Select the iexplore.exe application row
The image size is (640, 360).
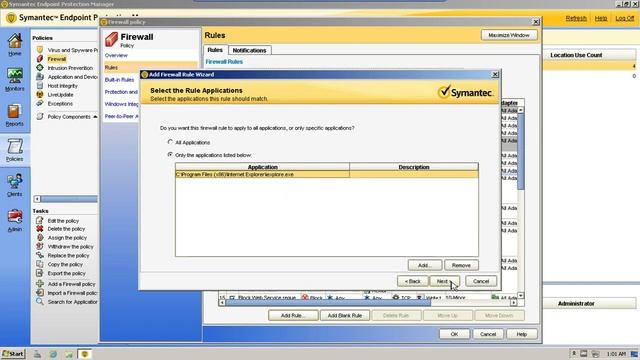point(327,174)
